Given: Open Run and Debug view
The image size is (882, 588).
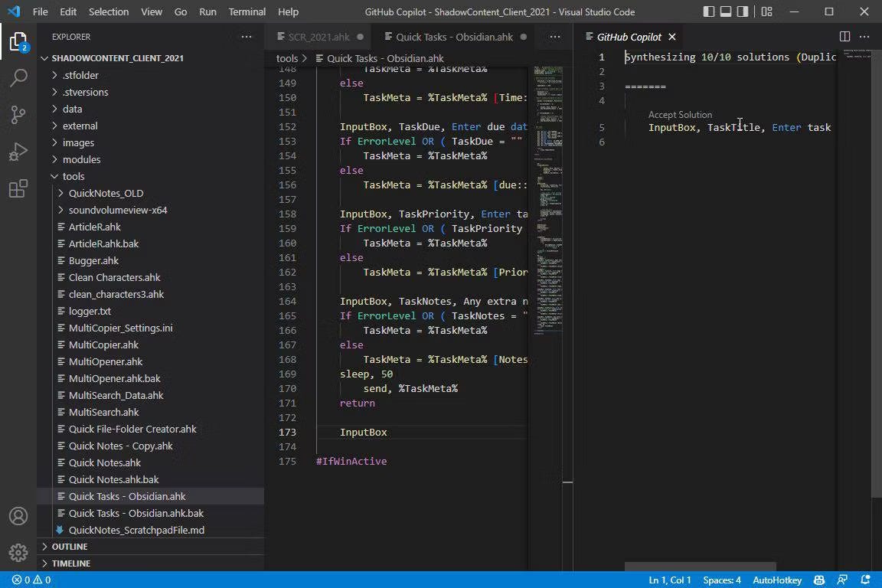Looking at the screenshot, I should (x=18, y=152).
